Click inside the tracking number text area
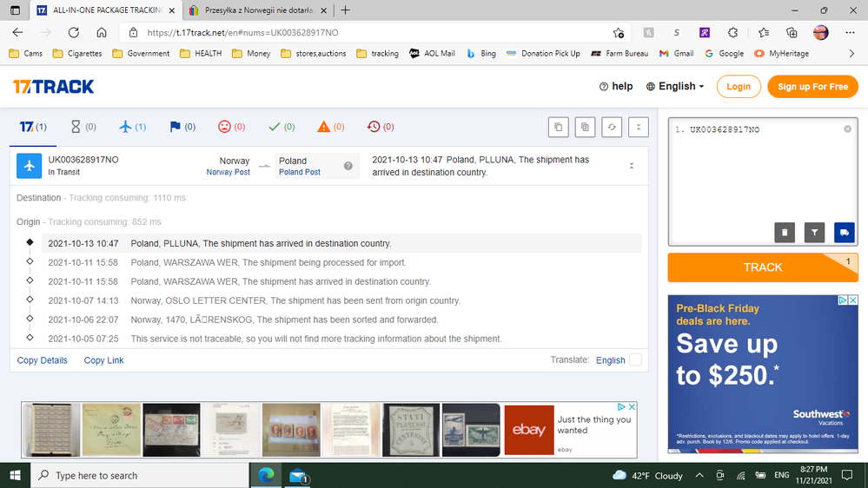868x488 pixels. (x=754, y=174)
